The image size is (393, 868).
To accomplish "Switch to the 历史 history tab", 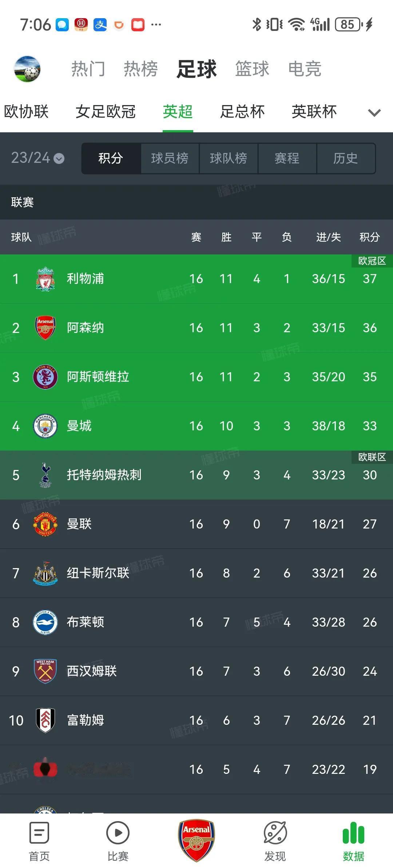I will (346, 158).
